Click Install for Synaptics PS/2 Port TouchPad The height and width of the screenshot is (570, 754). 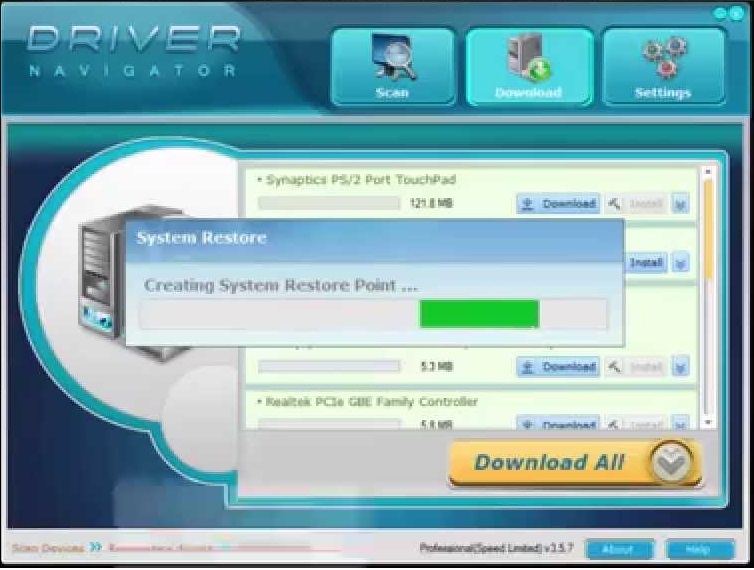(636, 203)
